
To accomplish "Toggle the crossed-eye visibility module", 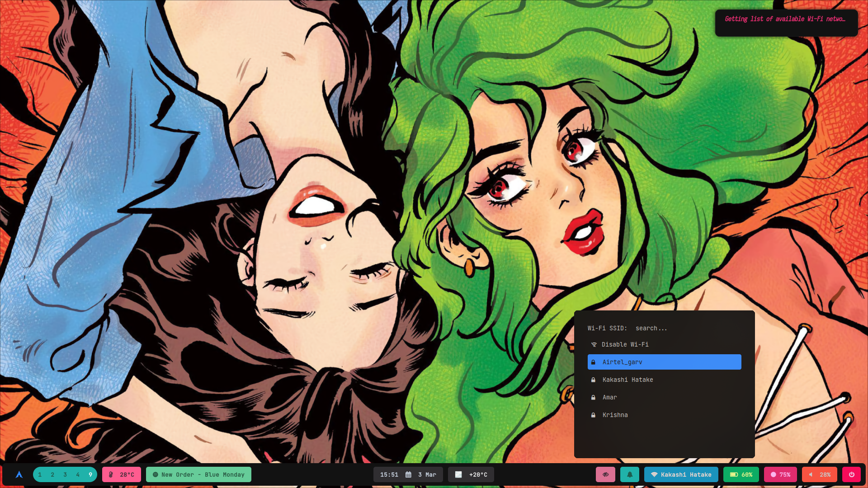I will coord(606,474).
